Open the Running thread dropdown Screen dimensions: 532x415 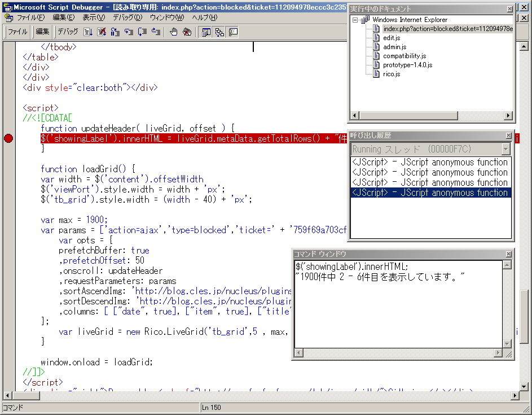tap(505, 149)
